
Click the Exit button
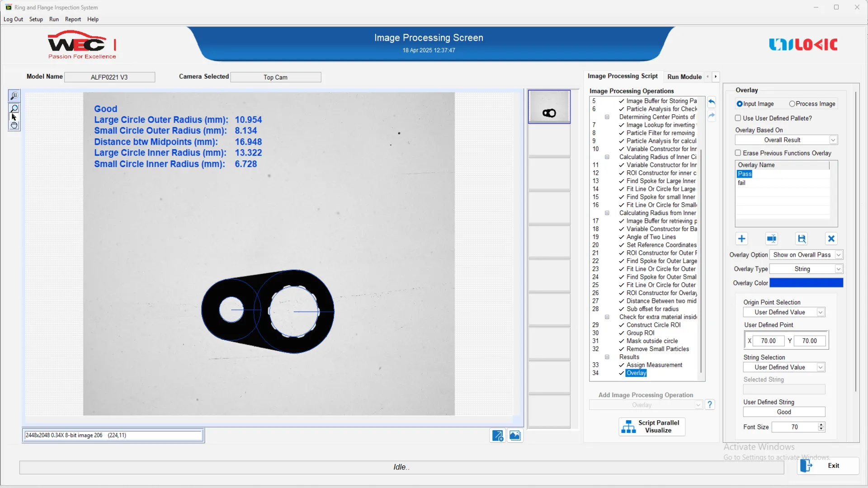tap(828, 466)
